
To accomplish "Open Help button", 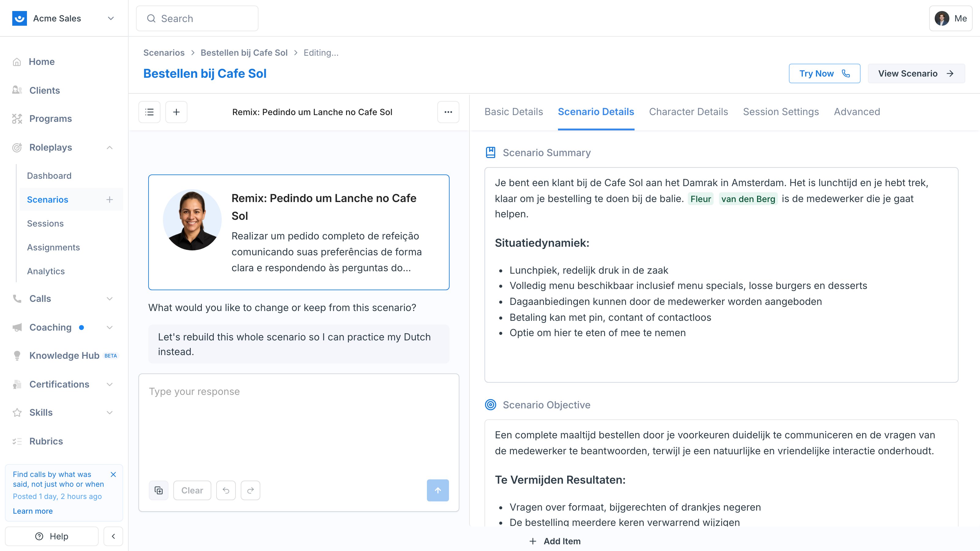I will (x=52, y=536).
